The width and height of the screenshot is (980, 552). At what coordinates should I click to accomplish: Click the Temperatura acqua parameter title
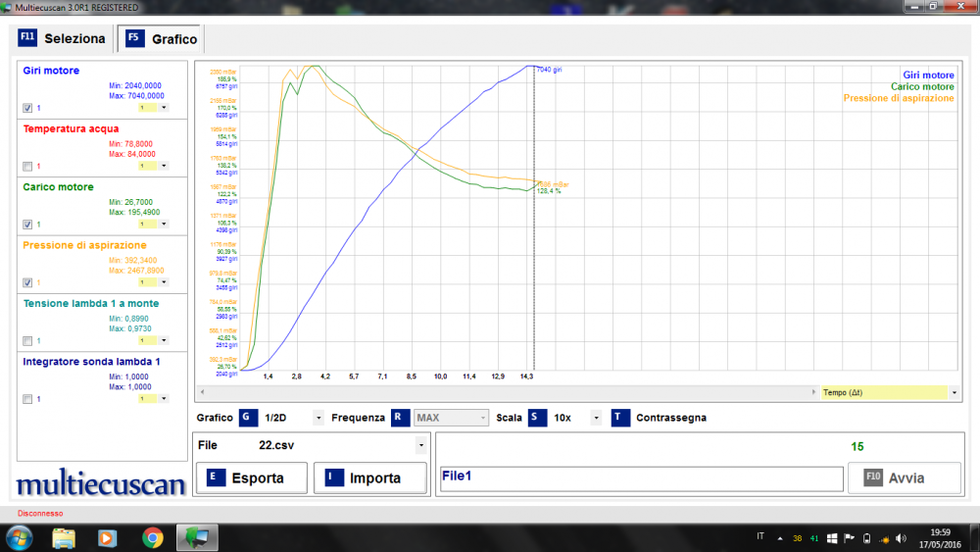pos(71,128)
